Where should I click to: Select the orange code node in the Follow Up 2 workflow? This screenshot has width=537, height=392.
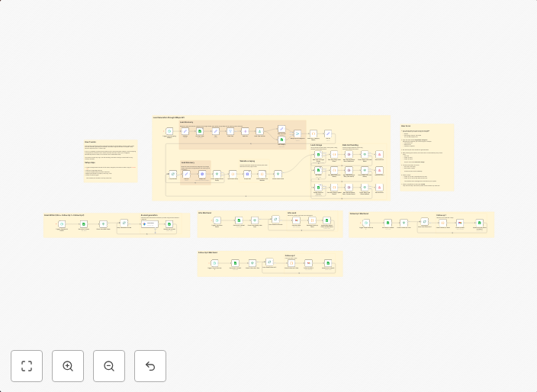pos(291,263)
